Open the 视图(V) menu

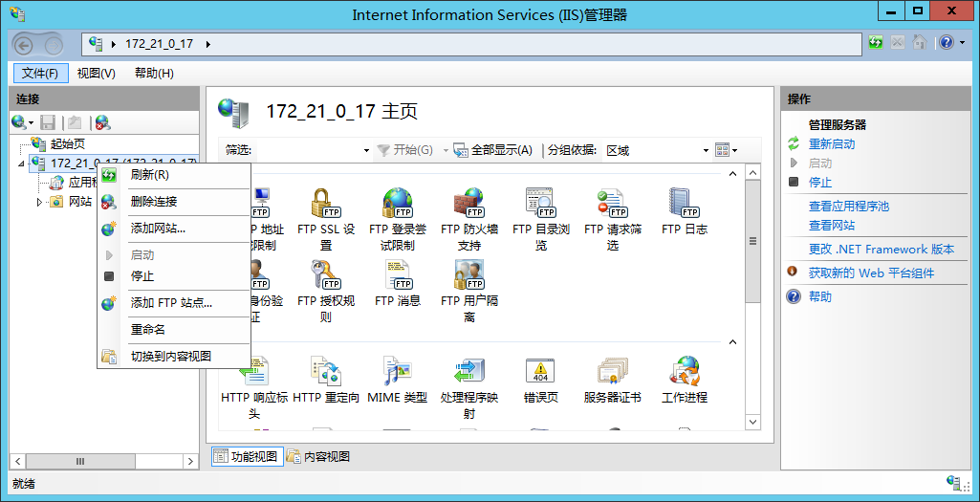(x=97, y=73)
